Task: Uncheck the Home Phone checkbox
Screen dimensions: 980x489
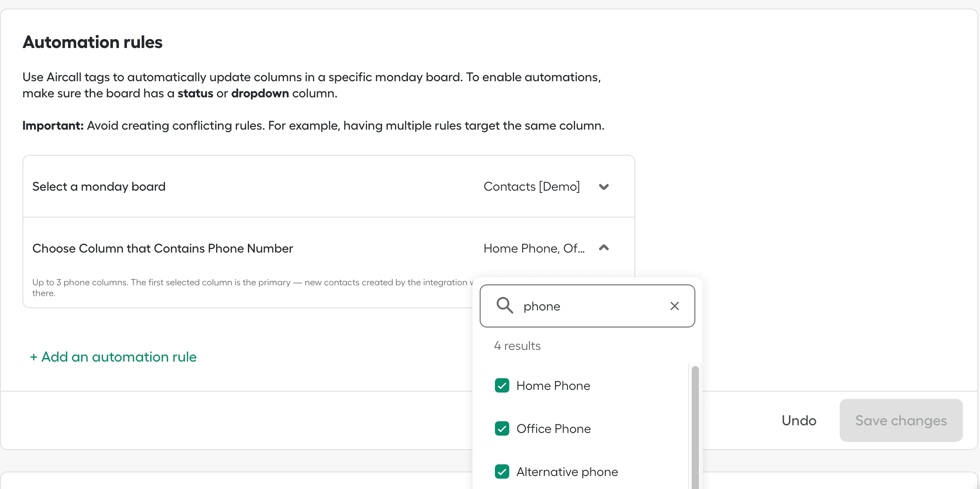Action: click(x=502, y=385)
